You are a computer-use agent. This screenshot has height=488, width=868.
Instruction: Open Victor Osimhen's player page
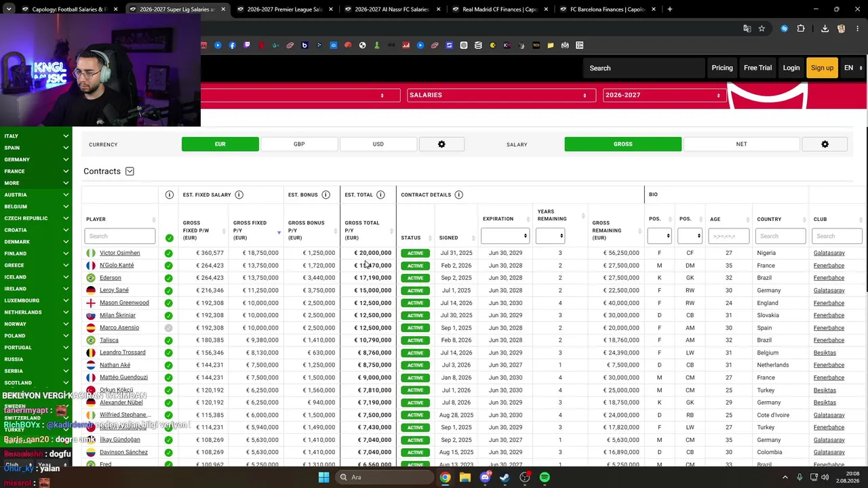(119, 253)
